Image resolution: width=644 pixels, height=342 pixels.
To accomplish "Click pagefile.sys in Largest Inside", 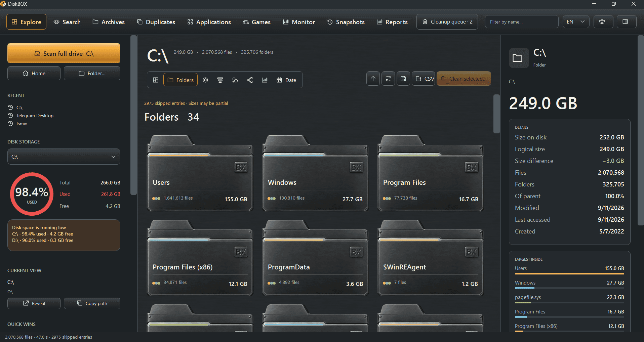I will pos(569,299).
